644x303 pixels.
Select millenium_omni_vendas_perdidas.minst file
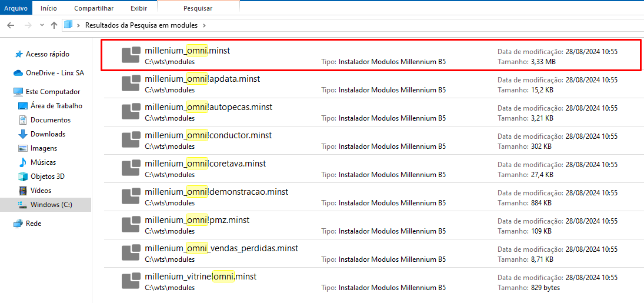click(x=221, y=248)
